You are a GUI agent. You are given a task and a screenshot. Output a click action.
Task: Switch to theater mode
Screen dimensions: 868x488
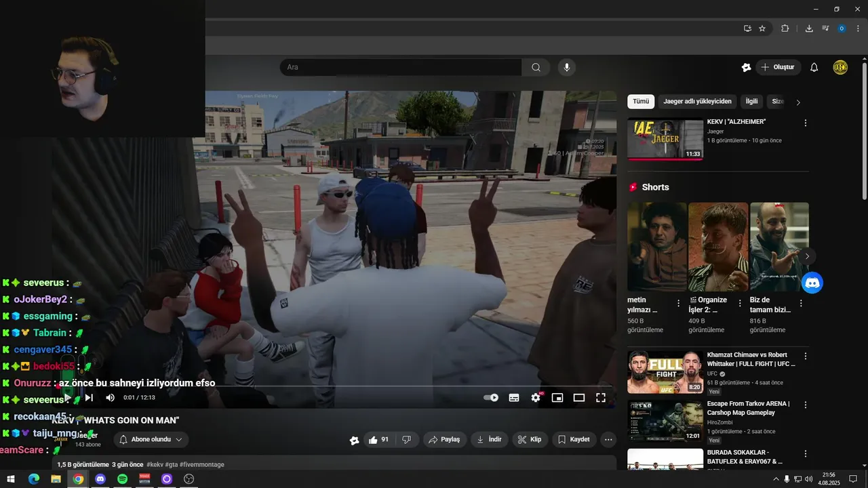[579, 398]
